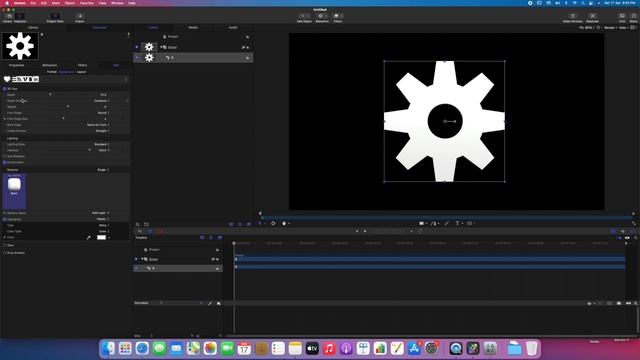640x360 pixels.
Task: Toggle Group visibility in Timeline layer list
Action: click(x=136, y=259)
